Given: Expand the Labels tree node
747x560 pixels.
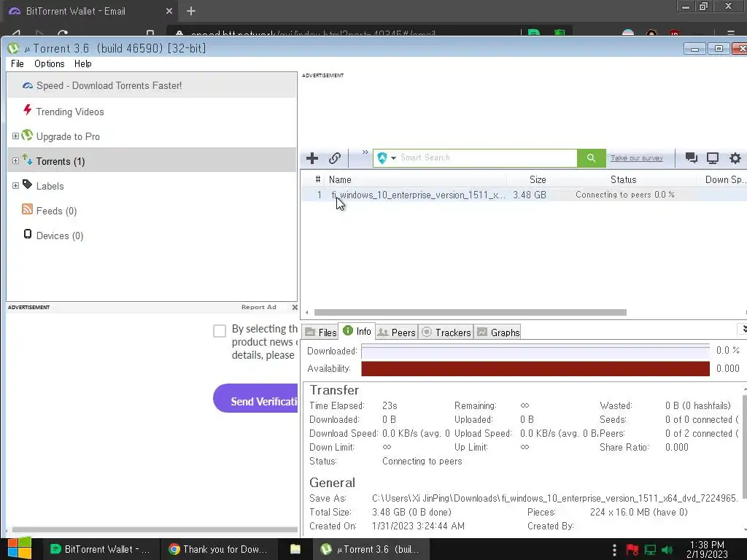Looking at the screenshot, I should pyautogui.click(x=15, y=186).
